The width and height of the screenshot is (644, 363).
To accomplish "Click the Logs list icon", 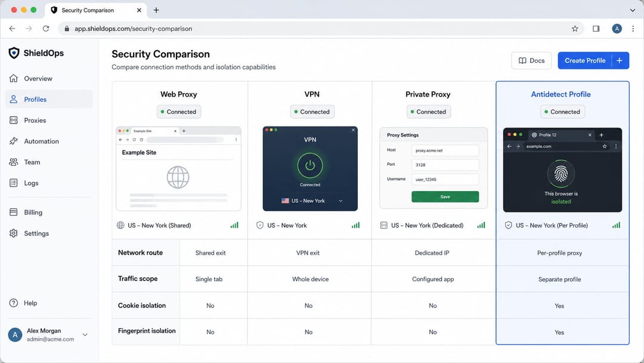I will tap(14, 183).
